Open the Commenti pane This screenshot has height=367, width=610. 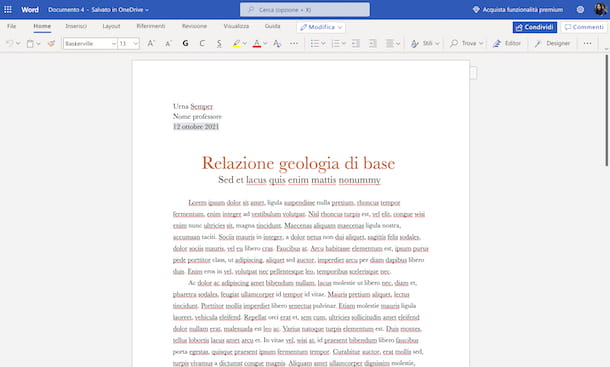pyautogui.click(x=584, y=27)
